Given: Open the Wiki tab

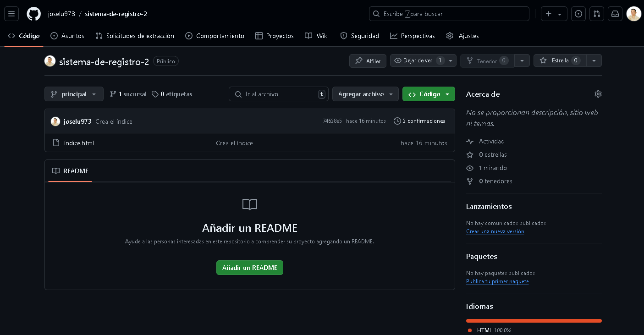Looking at the screenshot, I should point(317,36).
